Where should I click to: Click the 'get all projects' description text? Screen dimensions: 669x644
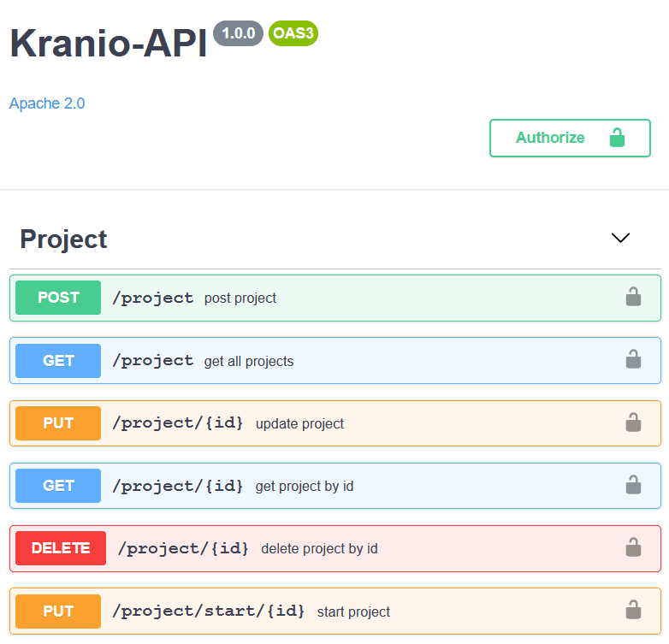248,361
